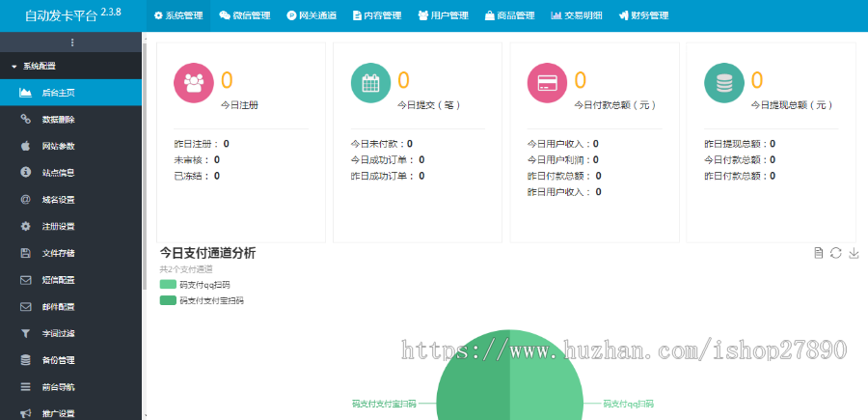Open 注册设置 via its gear icon
868x420 pixels.
[25, 226]
